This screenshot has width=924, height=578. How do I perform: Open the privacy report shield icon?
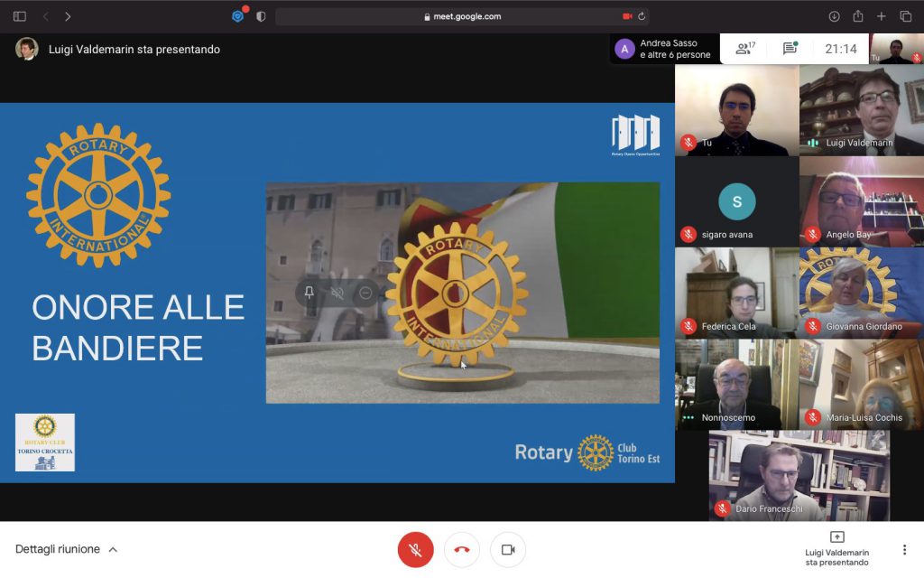click(x=261, y=16)
